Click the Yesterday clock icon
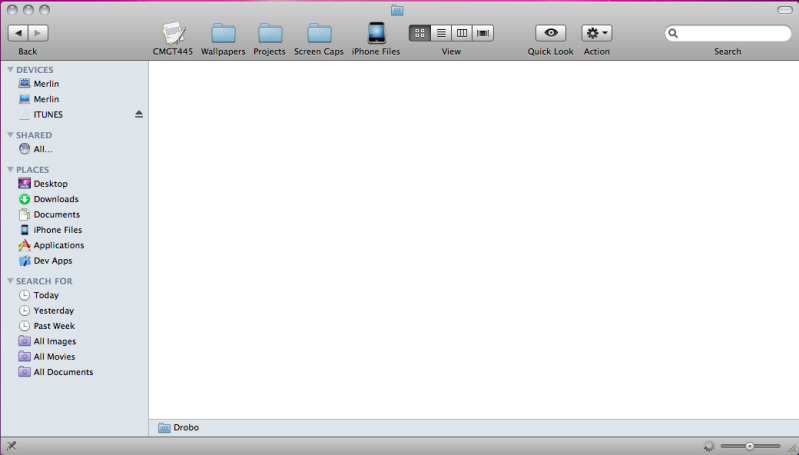Image resolution: width=799 pixels, height=455 pixels. [x=24, y=310]
